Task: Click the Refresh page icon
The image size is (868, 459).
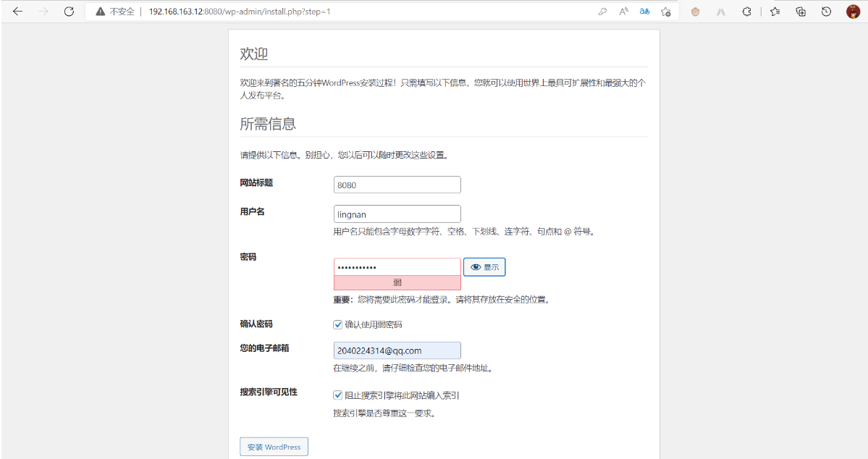Action: (x=69, y=11)
